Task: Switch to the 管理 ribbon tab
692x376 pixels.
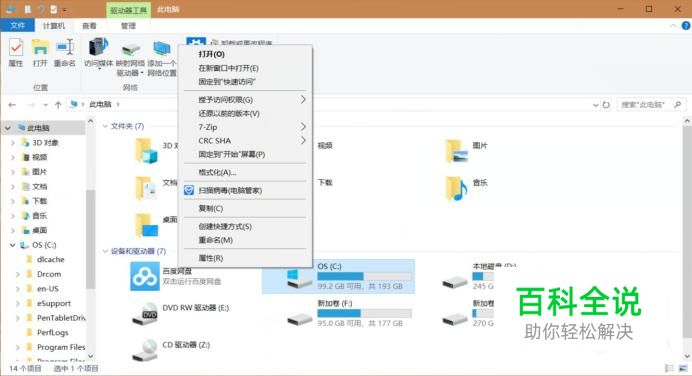Action: 128,26
